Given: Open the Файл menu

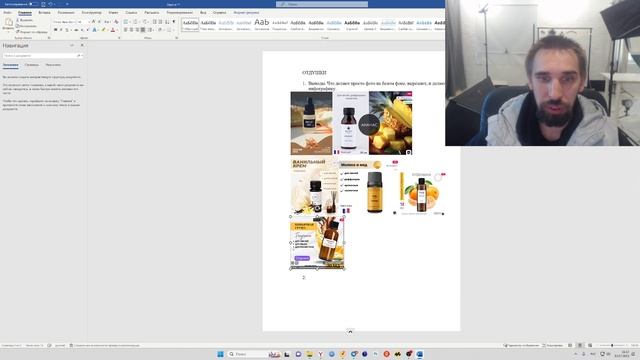Looking at the screenshot, I should click(7, 13).
